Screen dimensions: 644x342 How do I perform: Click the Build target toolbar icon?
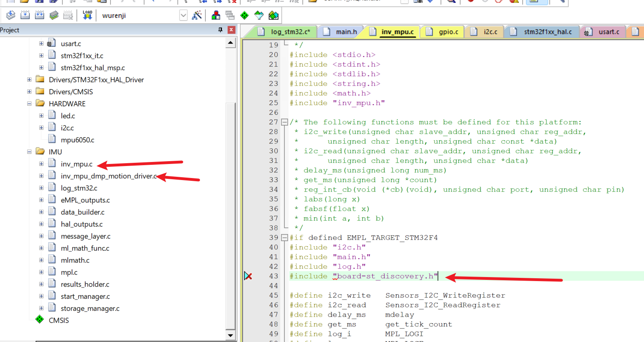click(x=25, y=15)
